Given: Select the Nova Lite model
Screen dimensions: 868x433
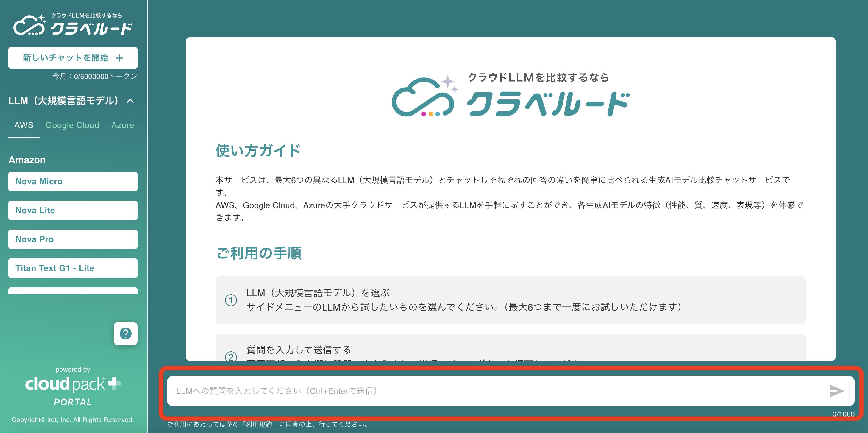Looking at the screenshot, I should coord(73,211).
